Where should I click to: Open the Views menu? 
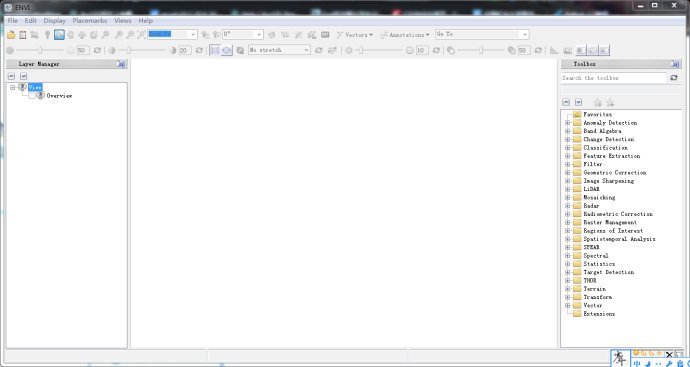(123, 21)
